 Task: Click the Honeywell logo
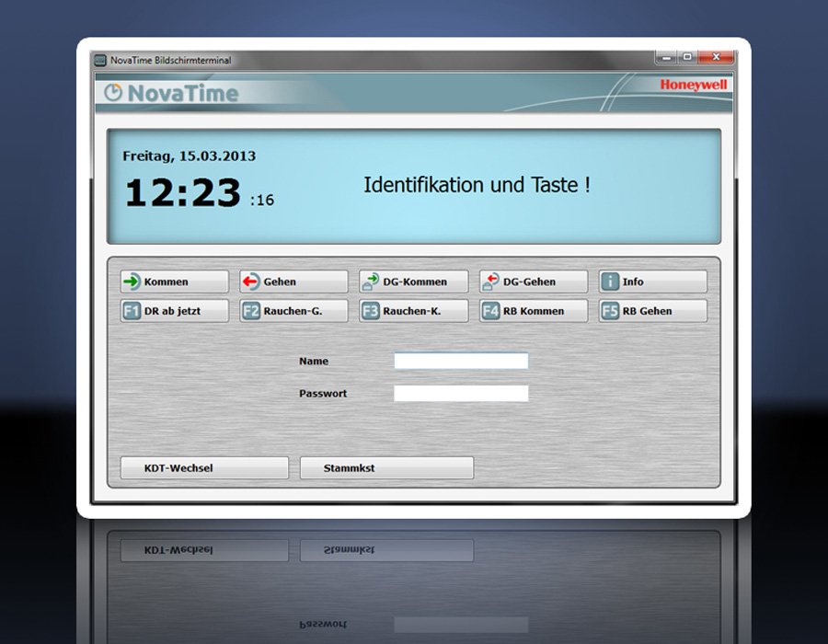[694, 85]
